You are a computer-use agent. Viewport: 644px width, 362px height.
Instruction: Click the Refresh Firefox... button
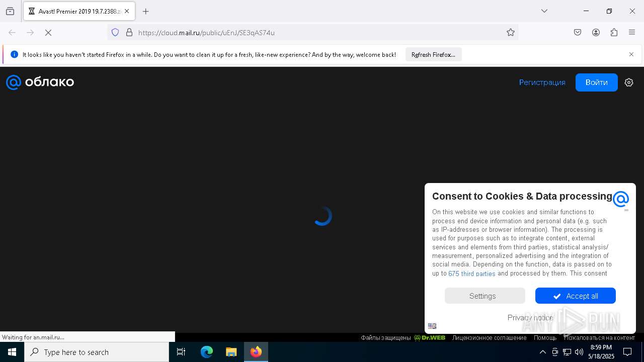click(x=433, y=55)
